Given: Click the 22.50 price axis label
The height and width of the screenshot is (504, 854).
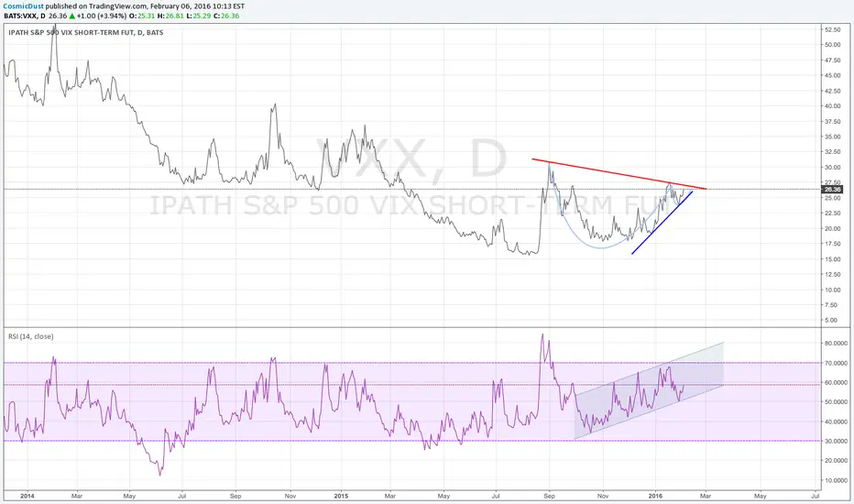Looking at the screenshot, I should pos(832,213).
